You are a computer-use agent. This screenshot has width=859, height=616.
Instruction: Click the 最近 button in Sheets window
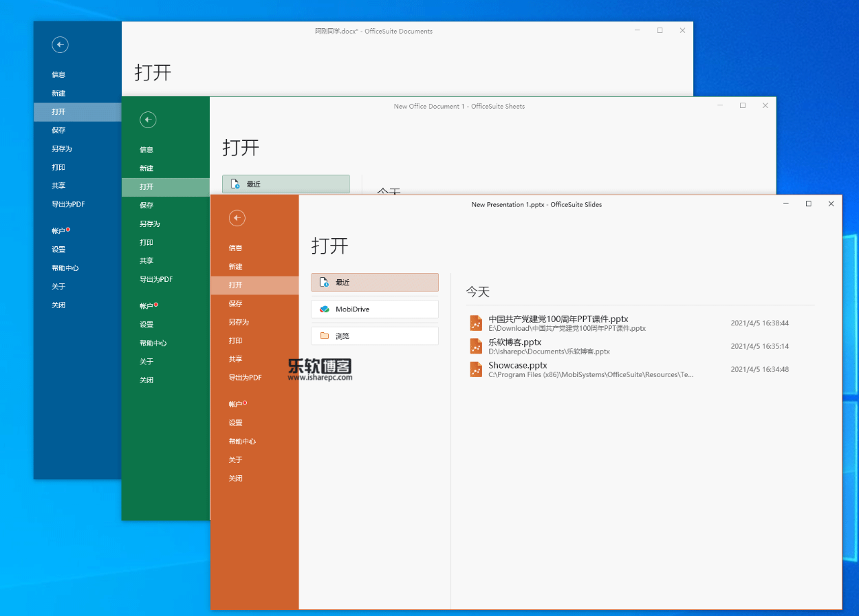tap(286, 184)
